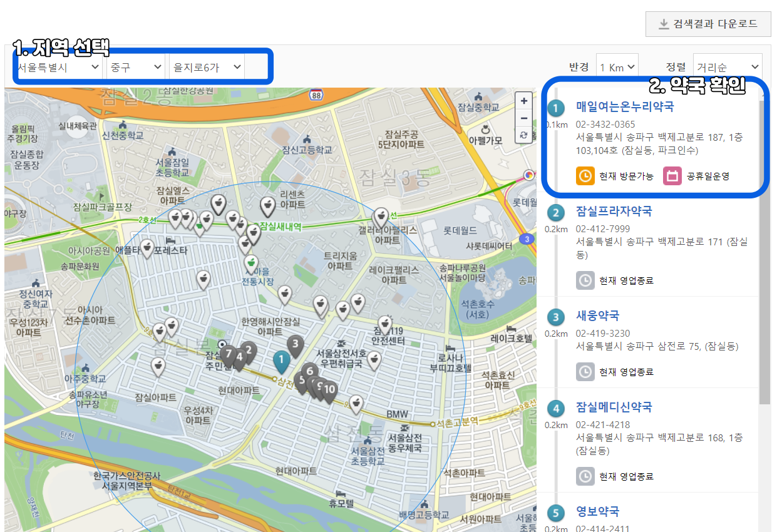Click address 송파구 삼전로 75, (잠실동)
This screenshot has width=777, height=532.
[657, 346]
